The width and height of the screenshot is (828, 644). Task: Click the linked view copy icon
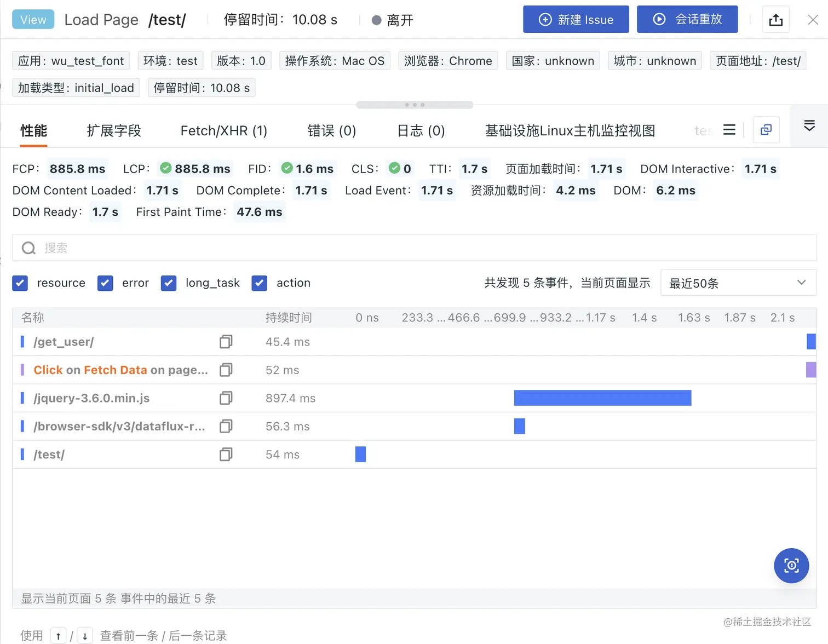766,130
